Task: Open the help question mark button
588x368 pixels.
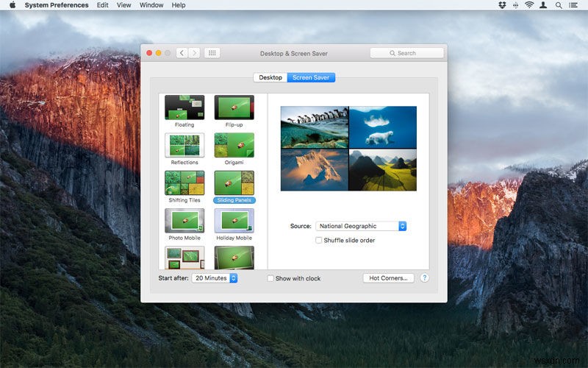Action: [424, 278]
